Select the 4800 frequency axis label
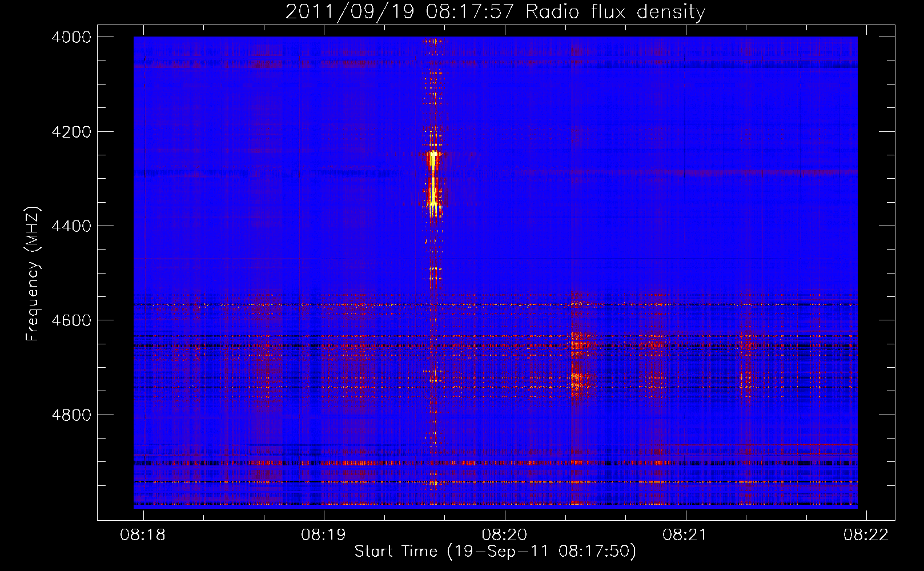 point(71,415)
